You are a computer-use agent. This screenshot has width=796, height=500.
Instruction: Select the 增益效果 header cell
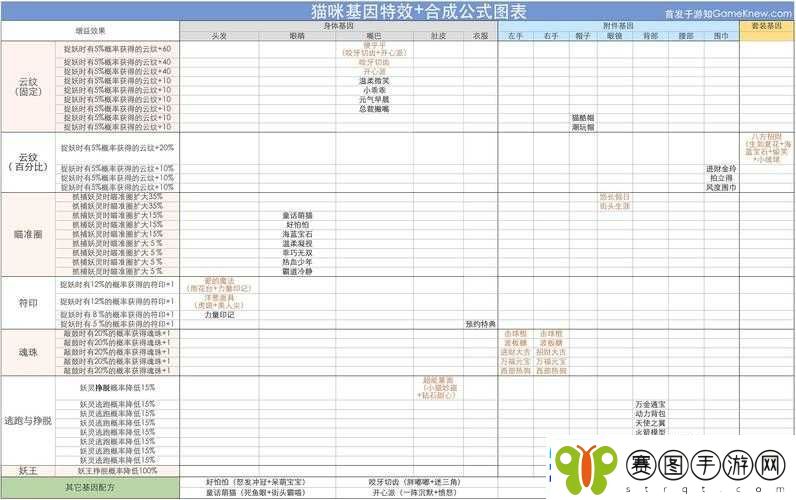[x=90, y=31]
